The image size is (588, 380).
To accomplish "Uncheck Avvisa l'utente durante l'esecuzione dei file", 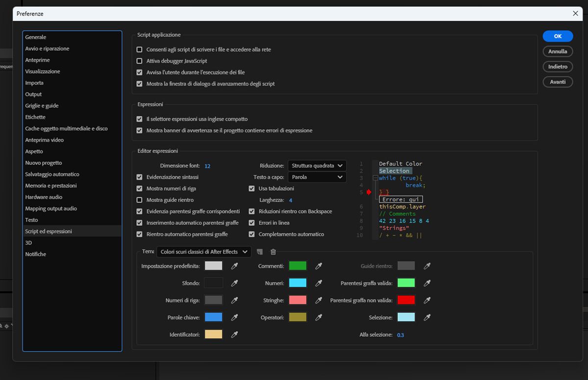I will click(x=140, y=72).
